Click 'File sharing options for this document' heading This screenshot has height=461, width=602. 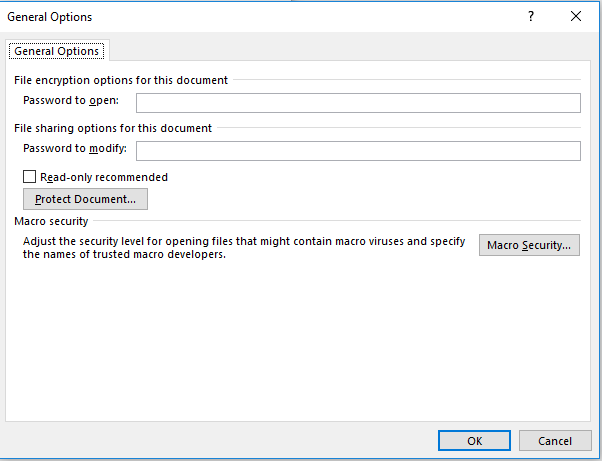click(113, 128)
